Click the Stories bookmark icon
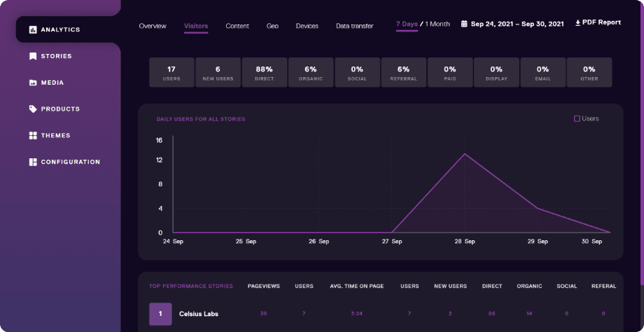 click(x=33, y=56)
